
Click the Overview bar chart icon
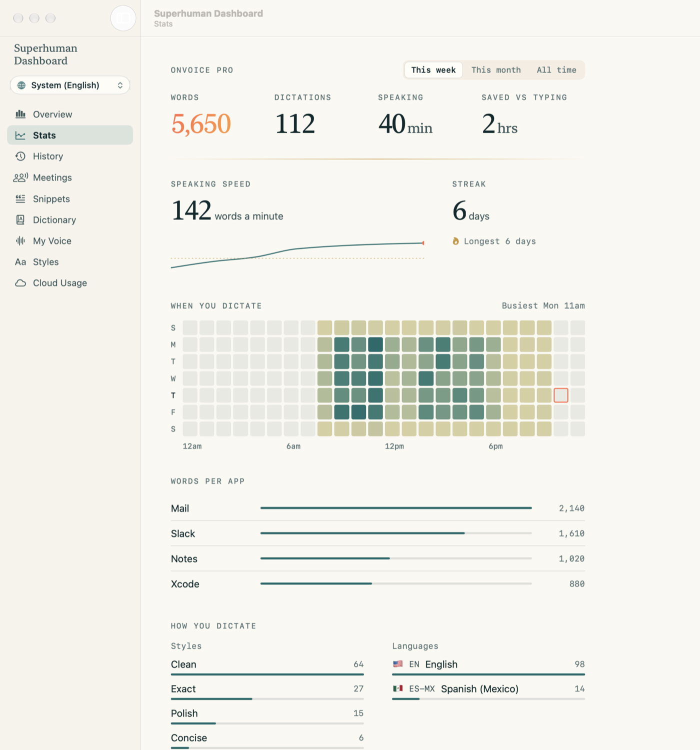click(x=20, y=114)
